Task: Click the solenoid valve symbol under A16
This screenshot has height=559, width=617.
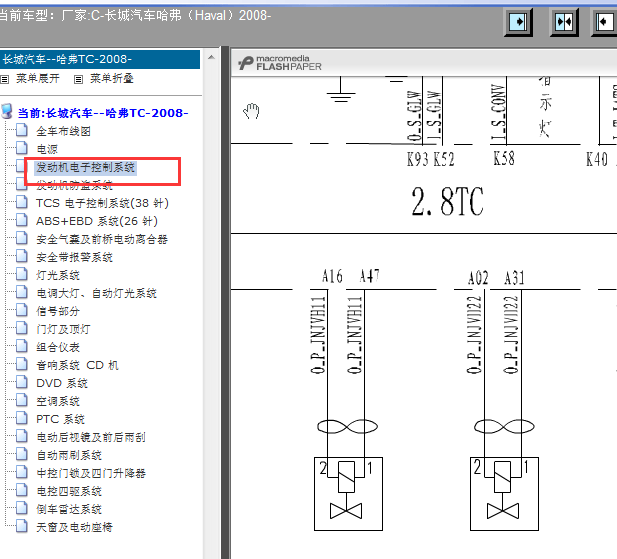Action: point(348,494)
